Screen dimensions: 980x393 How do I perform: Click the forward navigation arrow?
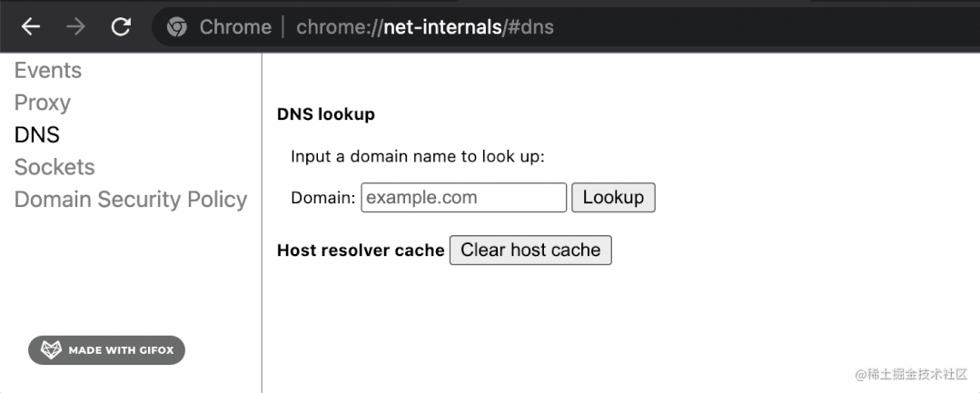click(x=76, y=27)
